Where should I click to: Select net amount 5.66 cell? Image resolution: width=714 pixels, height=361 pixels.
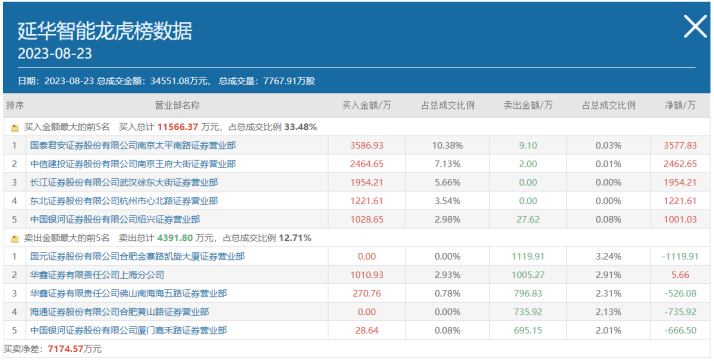pyautogui.click(x=680, y=275)
